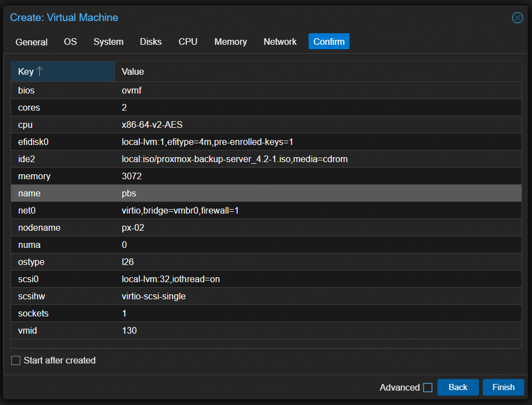
Task: Sort by the Key column ascending arrow
Action: click(39, 71)
